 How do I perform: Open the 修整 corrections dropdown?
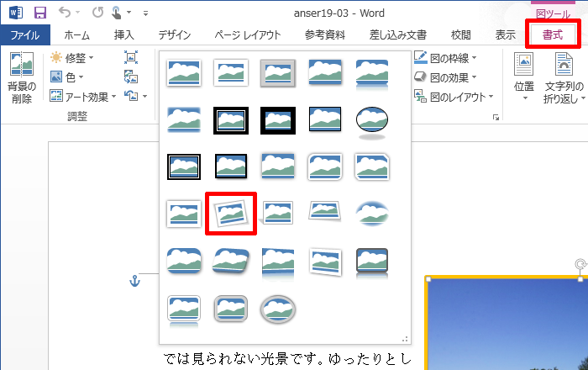(71, 58)
